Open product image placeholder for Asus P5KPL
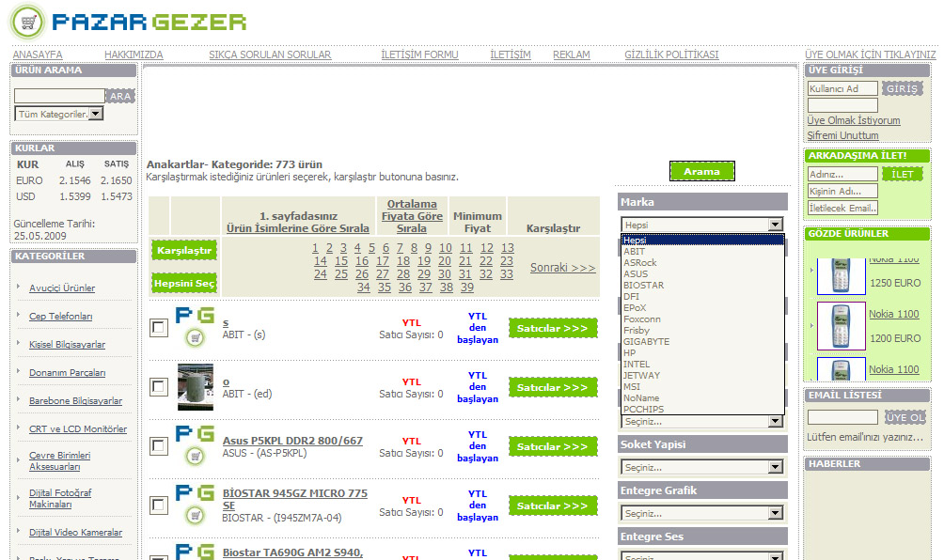944x560 pixels. point(195,446)
